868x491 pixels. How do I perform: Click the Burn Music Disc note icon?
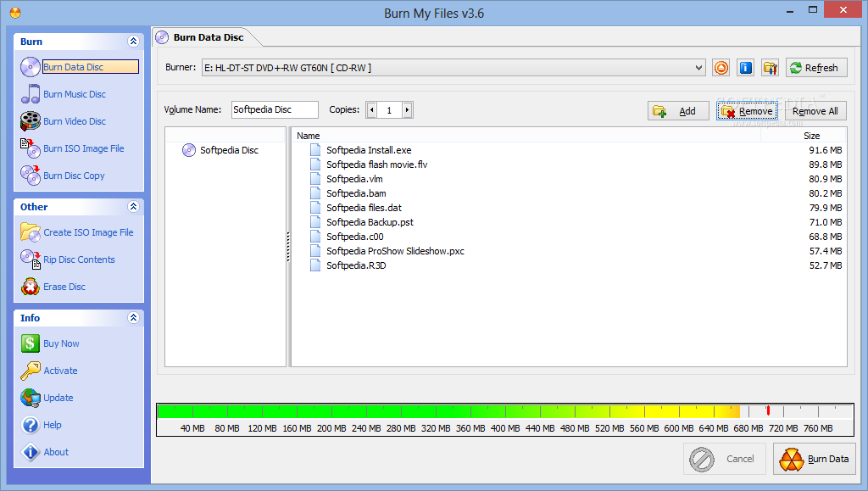pyautogui.click(x=31, y=94)
